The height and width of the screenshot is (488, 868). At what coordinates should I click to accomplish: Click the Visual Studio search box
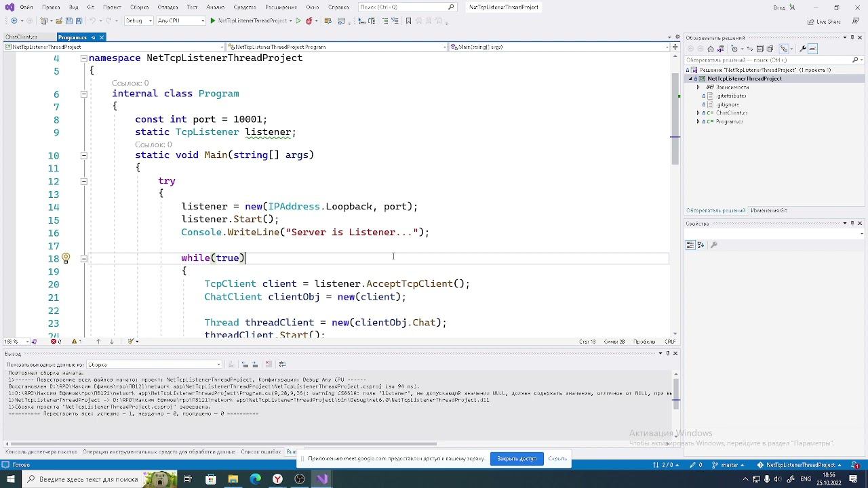click(x=407, y=7)
